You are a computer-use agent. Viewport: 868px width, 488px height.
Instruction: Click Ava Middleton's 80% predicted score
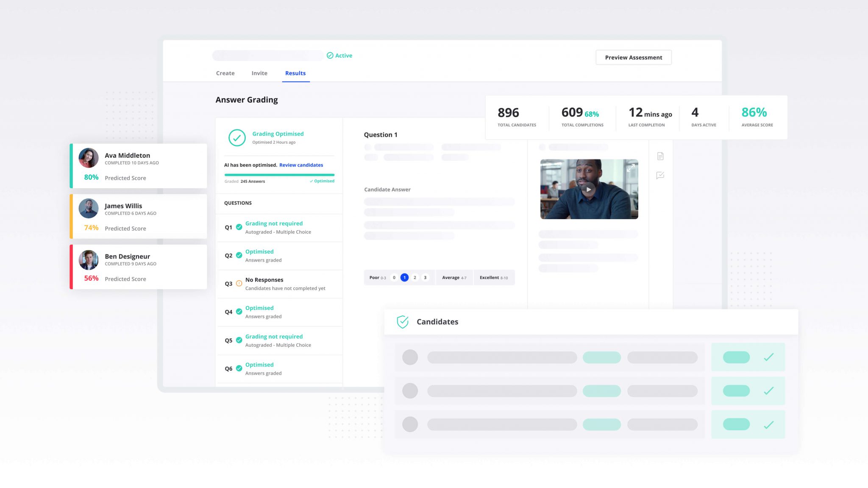[x=91, y=177]
